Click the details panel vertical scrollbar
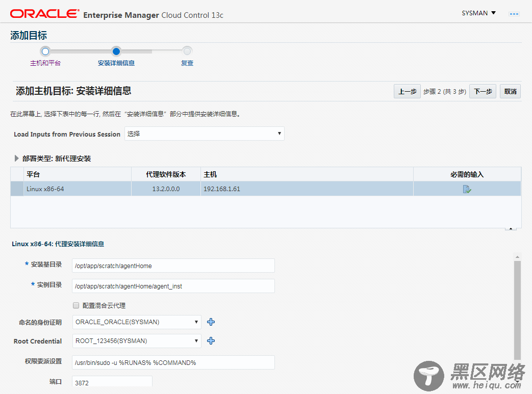Image resolution: width=532 pixels, height=394 pixels. (517, 310)
